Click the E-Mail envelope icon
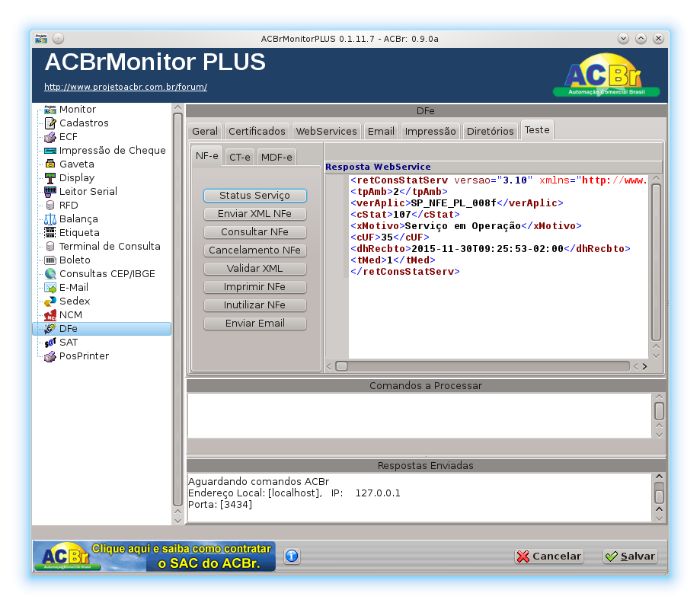Viewport: 700px width, 606px height. [50, 288]
